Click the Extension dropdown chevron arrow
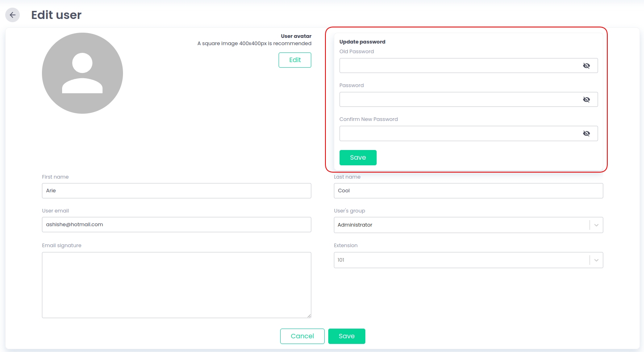The width and height of the screenshot is (644, 352). click(x=596, y=260)
